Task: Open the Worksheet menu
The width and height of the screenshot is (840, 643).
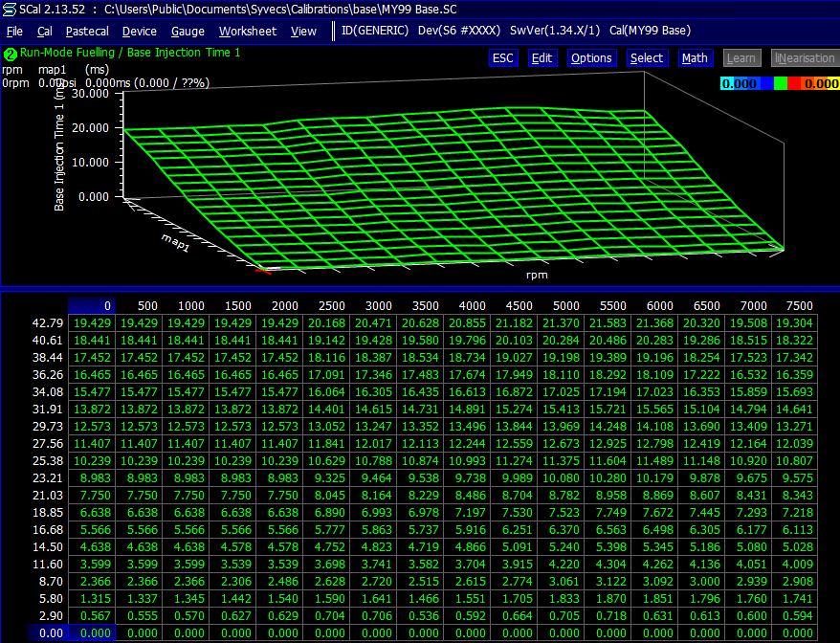Action: click(248, 31)
